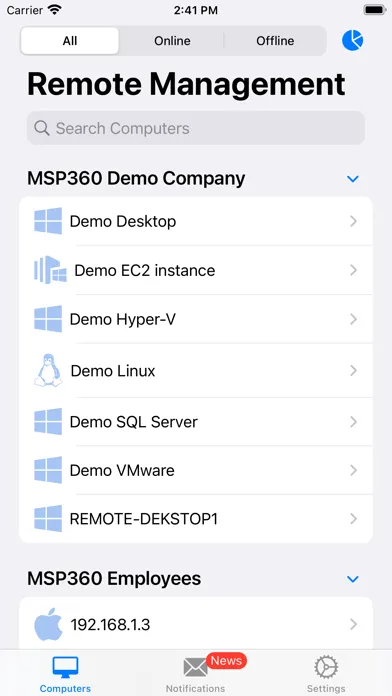The height and width of the screenshot is (696, 392).
Task: Click the Wi-Fi status icon
Action: [55, 10]
